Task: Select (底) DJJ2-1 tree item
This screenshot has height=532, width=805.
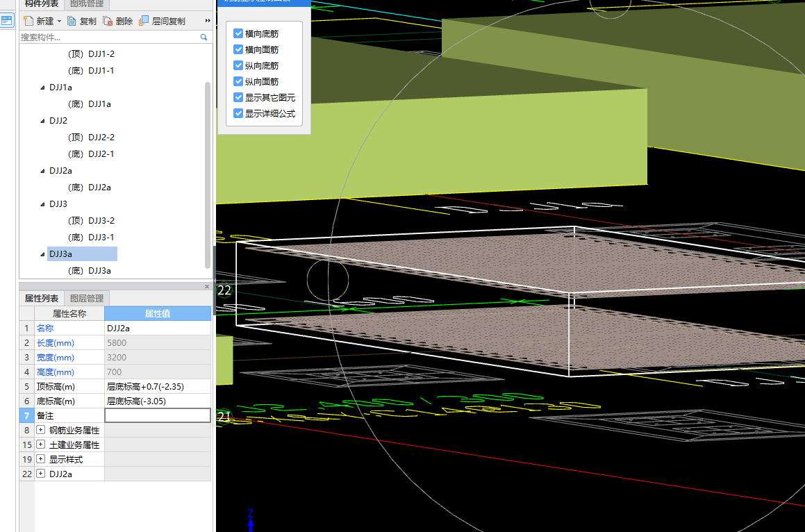Action: (91, 153)
